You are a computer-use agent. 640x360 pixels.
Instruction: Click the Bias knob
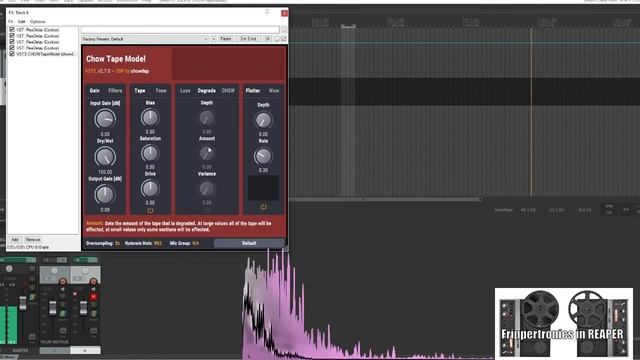(x=150, y=118)
